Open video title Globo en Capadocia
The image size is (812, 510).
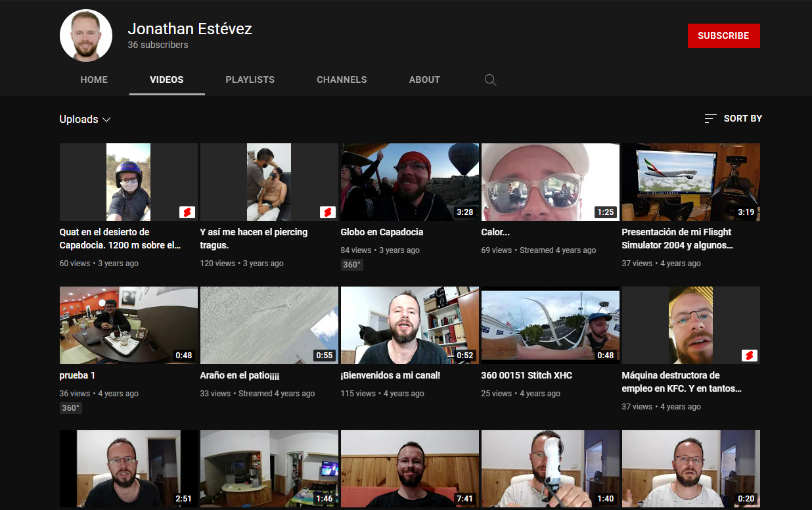click(x=382, y=232)
